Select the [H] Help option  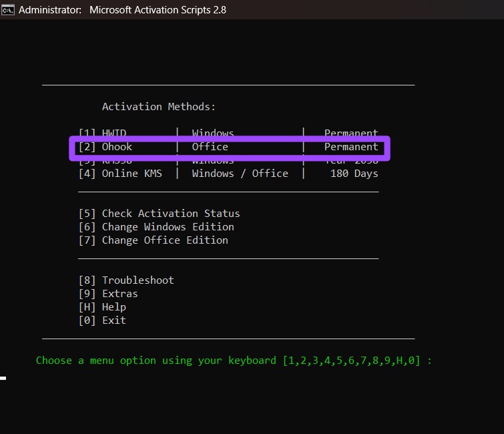click(x=102, y=307)
